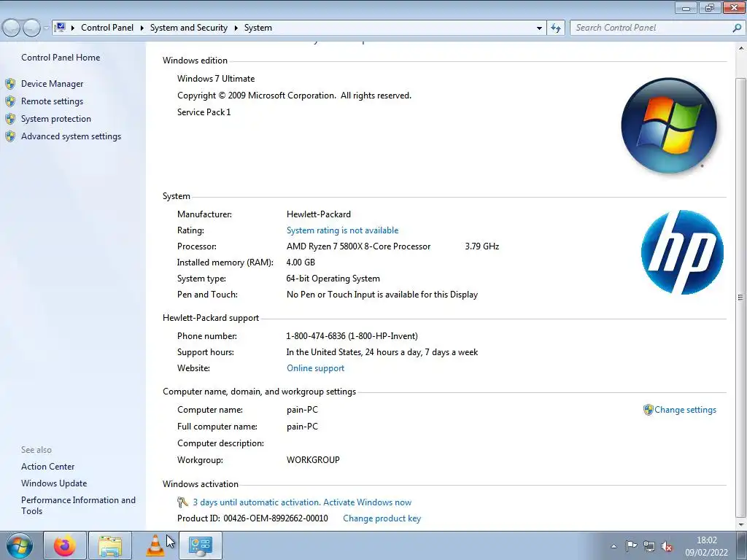
Task: Expand the arrow before Control Panel breadcrumb
Action: tap(73, 28)
